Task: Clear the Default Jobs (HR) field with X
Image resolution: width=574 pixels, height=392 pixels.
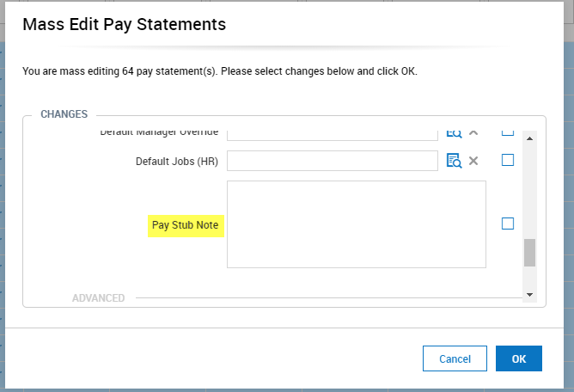Action: [x=473, y=161]
